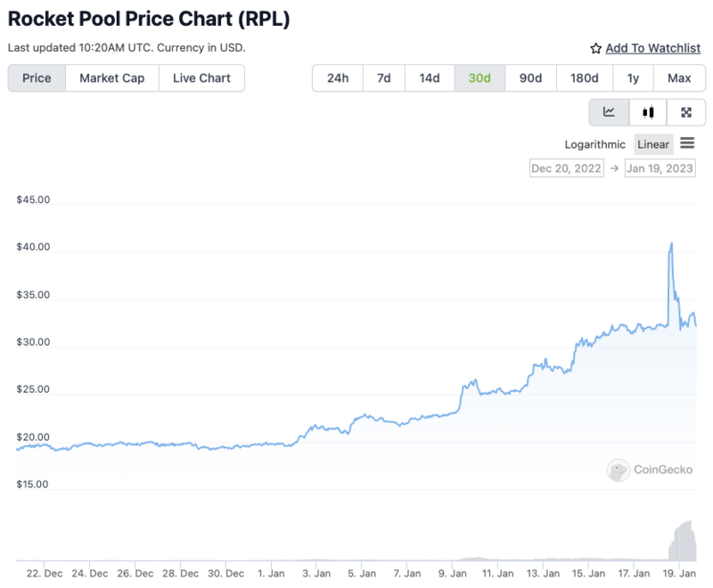Switch to candlestick chart icon
The image size is (713, 588).
tap(648, 112)
